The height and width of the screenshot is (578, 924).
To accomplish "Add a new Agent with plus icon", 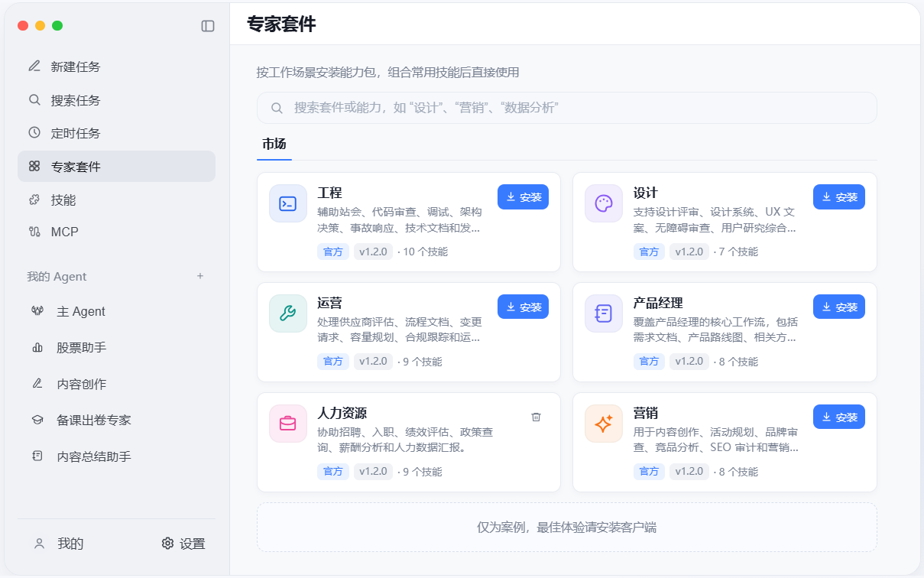I will (200, 276).
